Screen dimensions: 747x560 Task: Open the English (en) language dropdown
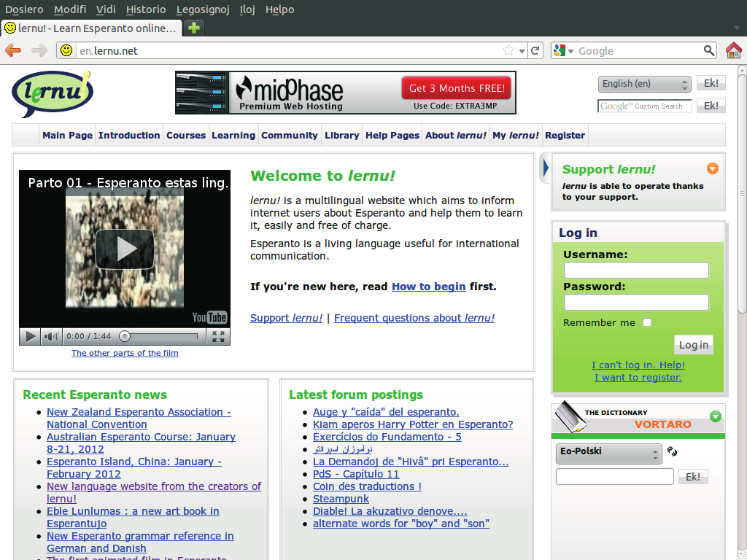pyautogui.click(x=644, y=84)
